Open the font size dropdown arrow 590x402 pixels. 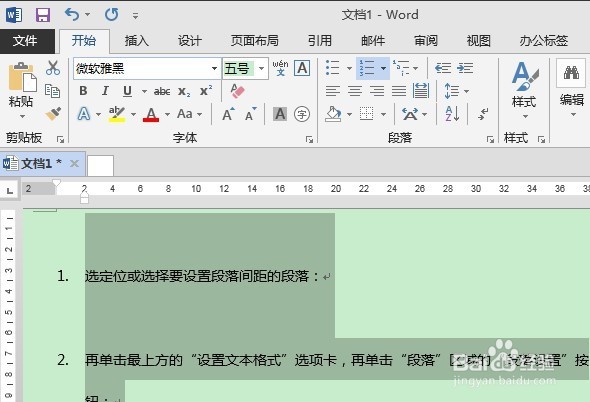[x=261, y=69]
